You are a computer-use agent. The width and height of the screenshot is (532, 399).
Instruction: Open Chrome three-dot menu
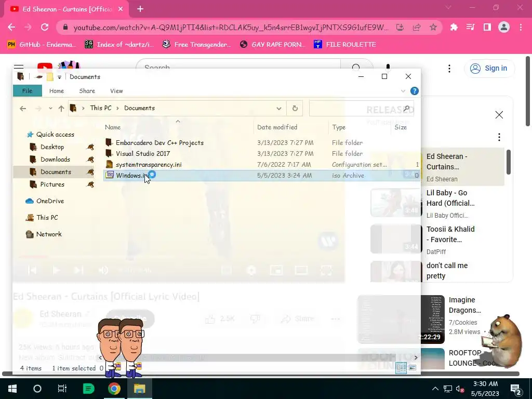(521, 27)
